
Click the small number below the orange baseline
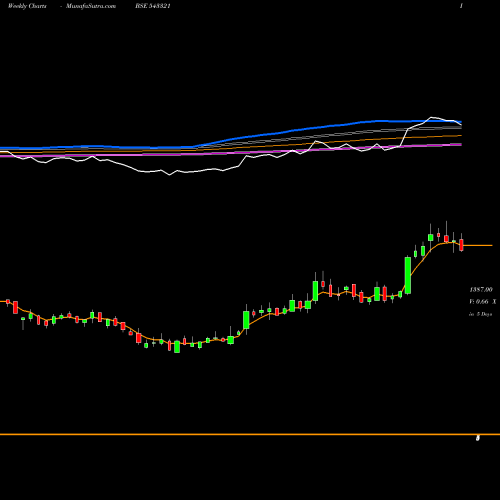[x=478, y=438]
